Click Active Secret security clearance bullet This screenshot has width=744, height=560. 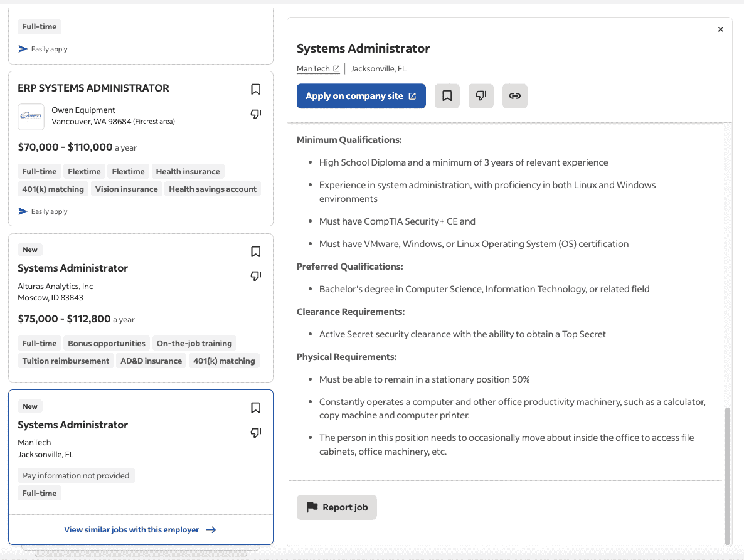coord(462,334)
